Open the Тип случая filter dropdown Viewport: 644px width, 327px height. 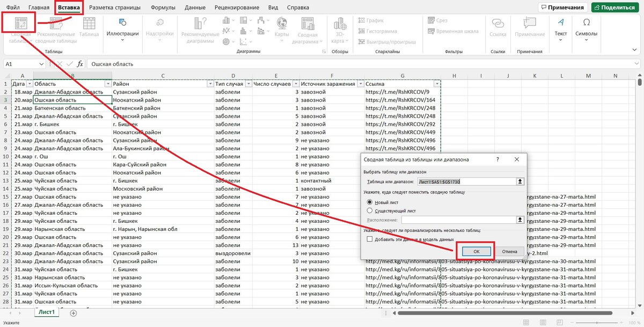coord(248,84)
